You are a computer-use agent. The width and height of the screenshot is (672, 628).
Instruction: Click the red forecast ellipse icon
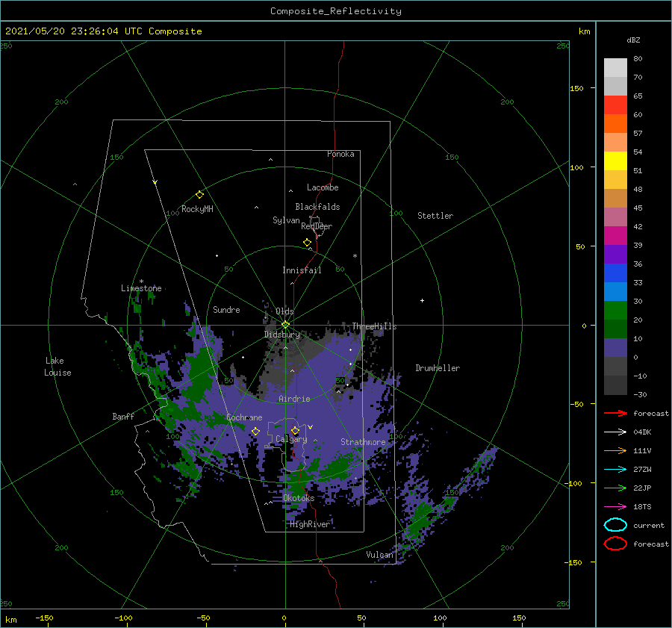(x=615, y=544)
